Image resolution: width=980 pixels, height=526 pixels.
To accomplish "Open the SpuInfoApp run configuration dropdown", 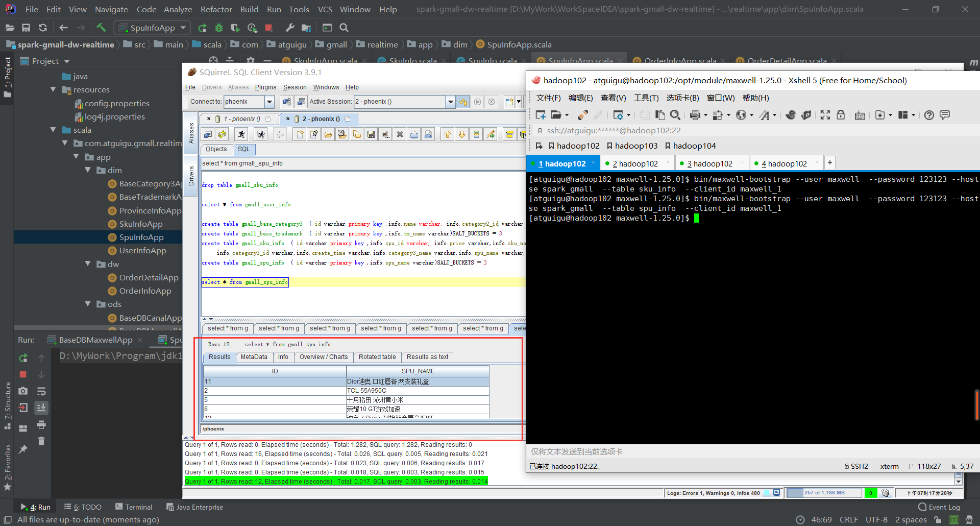I will (x=153, y=28).
